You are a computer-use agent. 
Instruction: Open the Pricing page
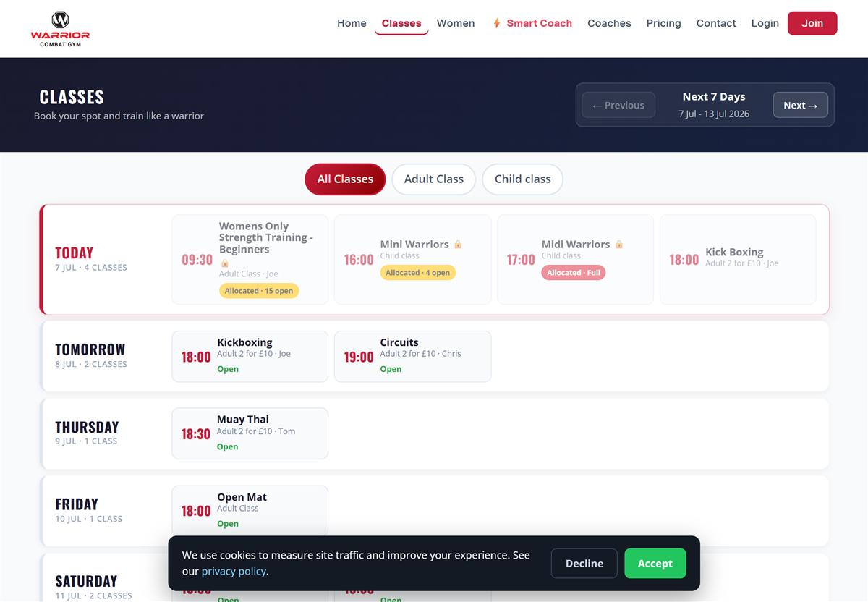pos(664,23)
